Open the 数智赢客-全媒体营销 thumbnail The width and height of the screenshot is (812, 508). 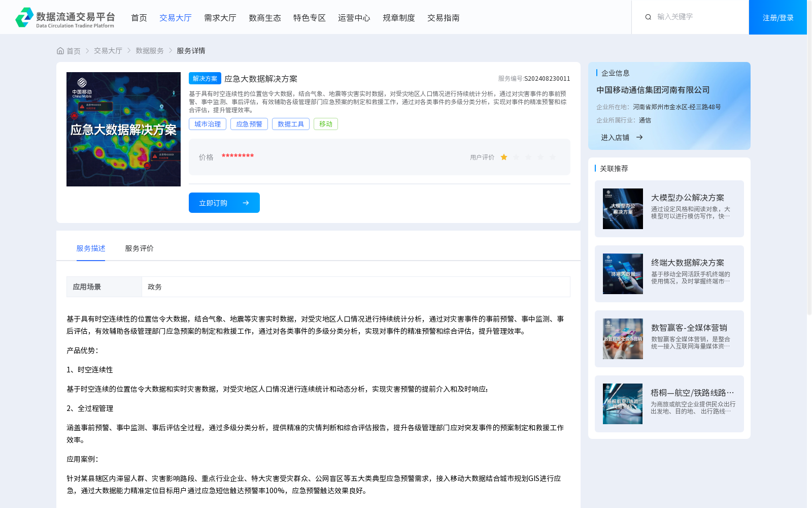[623, 339]
